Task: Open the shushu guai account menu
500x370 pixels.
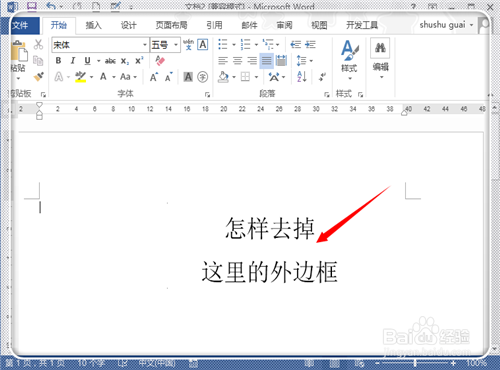Action: pyautogui.click(x=446, y=25)
